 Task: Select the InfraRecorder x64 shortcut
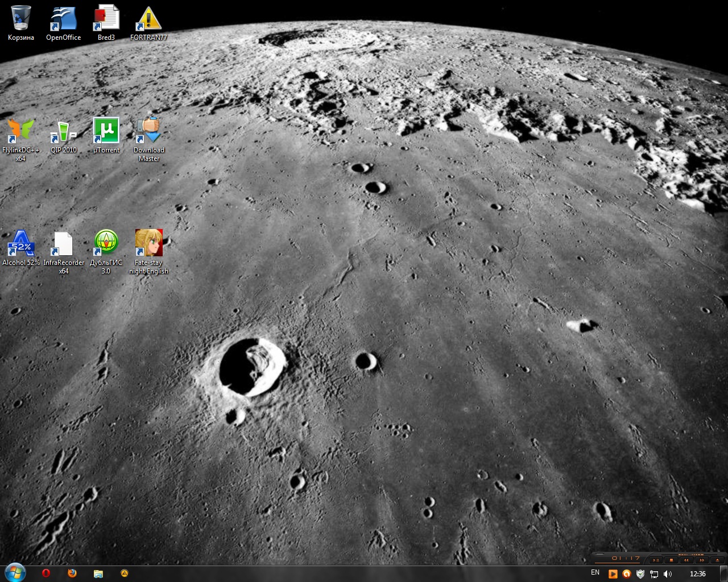63,244
